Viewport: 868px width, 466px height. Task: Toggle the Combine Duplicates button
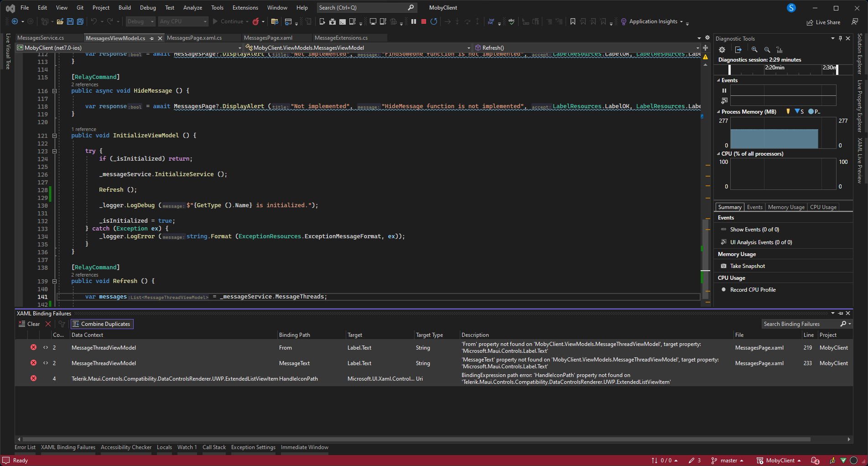point(102,324)
